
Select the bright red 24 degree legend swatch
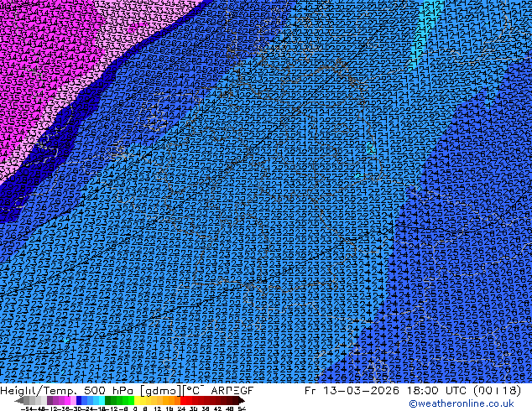(x=183, y=400)
